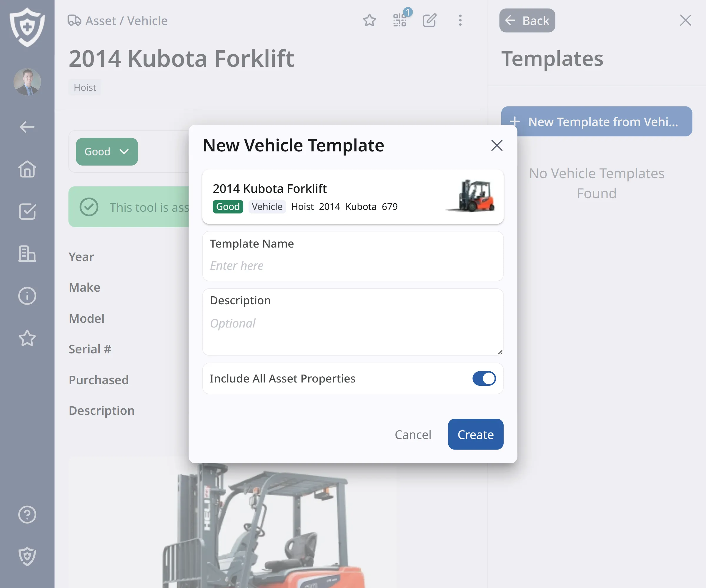Open the three-dot more options menu
Screen dimensions: 706x588
click(460, 21)
